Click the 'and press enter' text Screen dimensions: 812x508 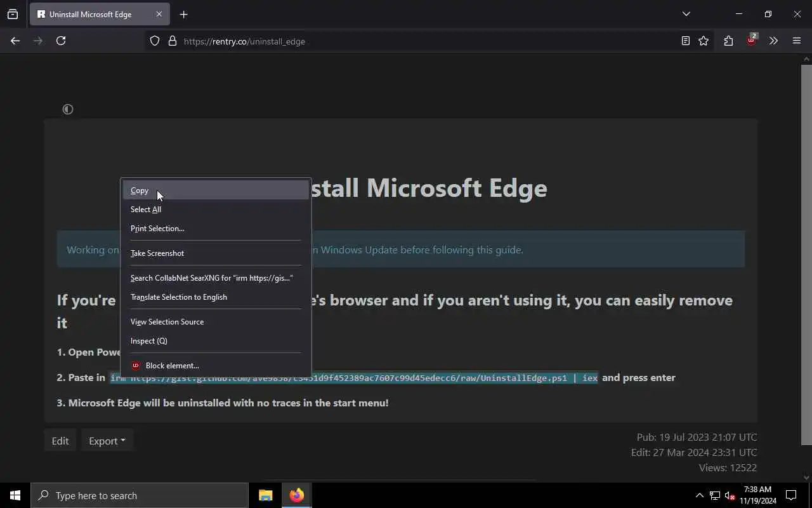click(639, 378)
